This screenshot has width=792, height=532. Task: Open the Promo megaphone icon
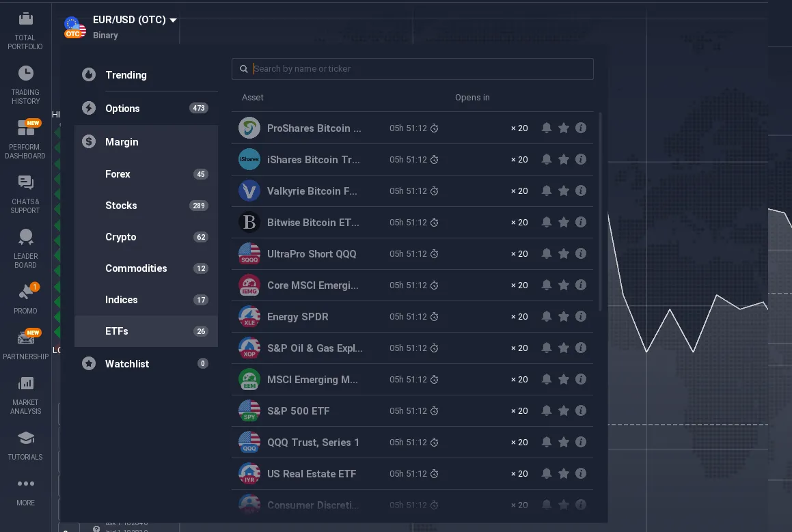pyautogui.click(x=25, y=292)
